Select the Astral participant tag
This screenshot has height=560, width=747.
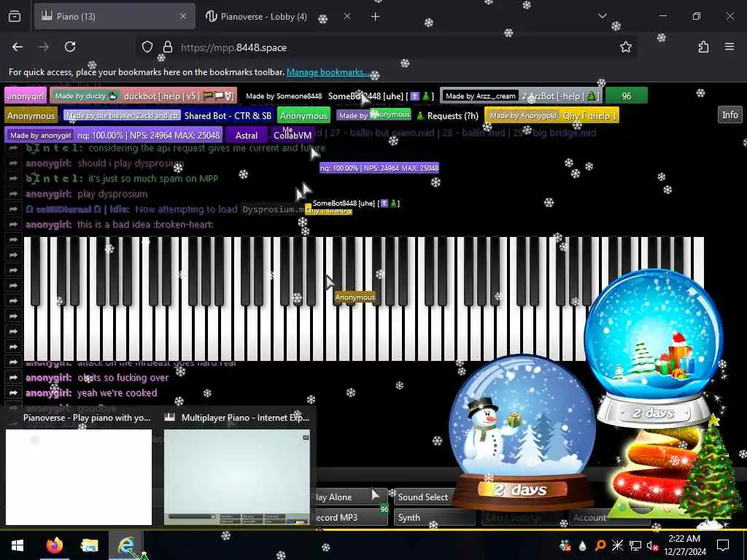pos(247,135)
